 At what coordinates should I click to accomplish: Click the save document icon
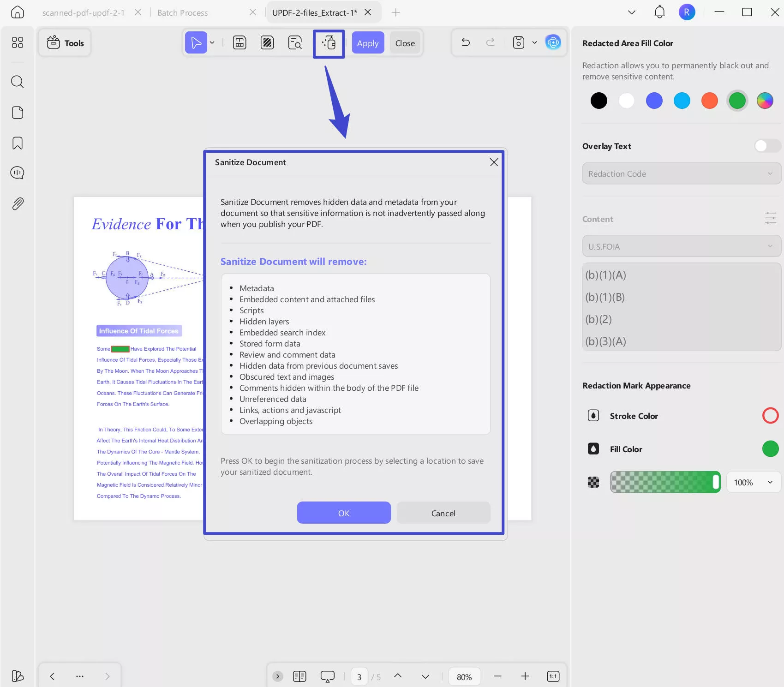click(519, 43)
